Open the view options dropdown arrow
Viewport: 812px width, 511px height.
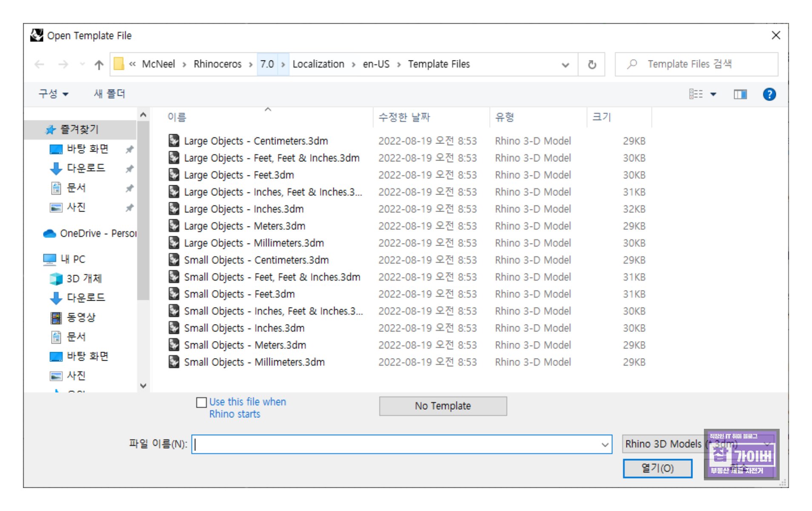[x=713, y=94]
